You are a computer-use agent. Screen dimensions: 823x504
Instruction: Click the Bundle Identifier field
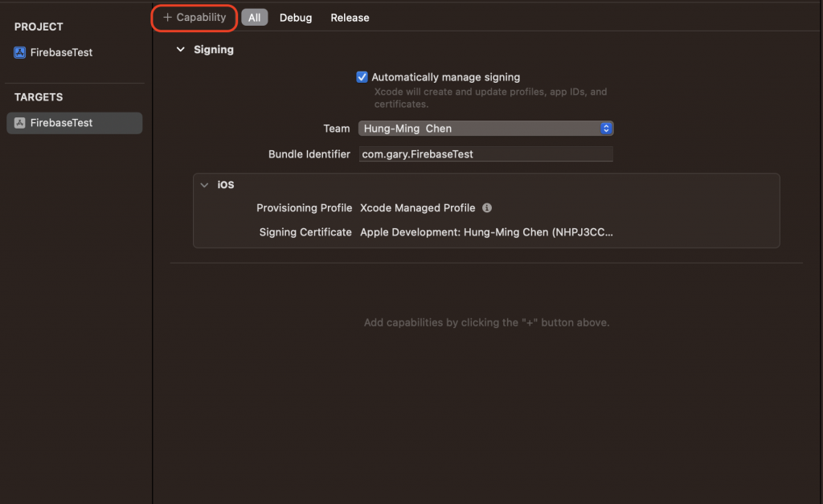point(486,154)
